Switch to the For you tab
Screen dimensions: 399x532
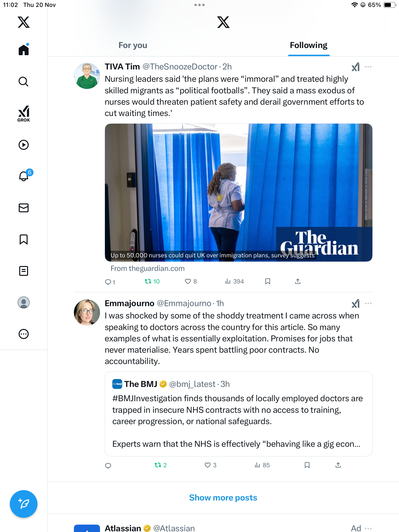click(133, 45)
